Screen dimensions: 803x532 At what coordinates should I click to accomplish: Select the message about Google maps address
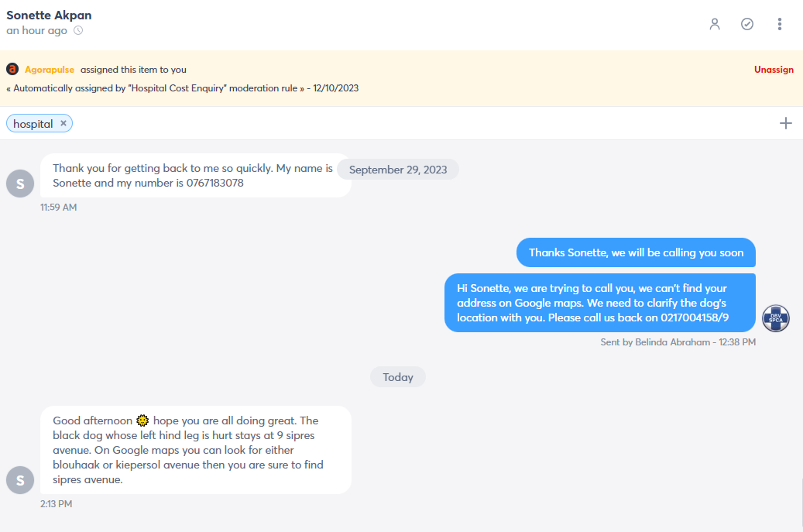click(600, 303)
